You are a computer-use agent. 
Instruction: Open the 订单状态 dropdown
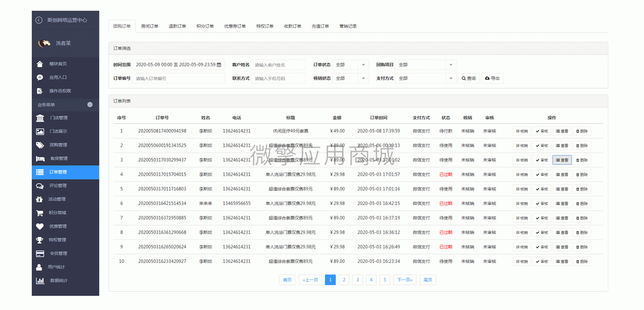click(x=350, y=65)
